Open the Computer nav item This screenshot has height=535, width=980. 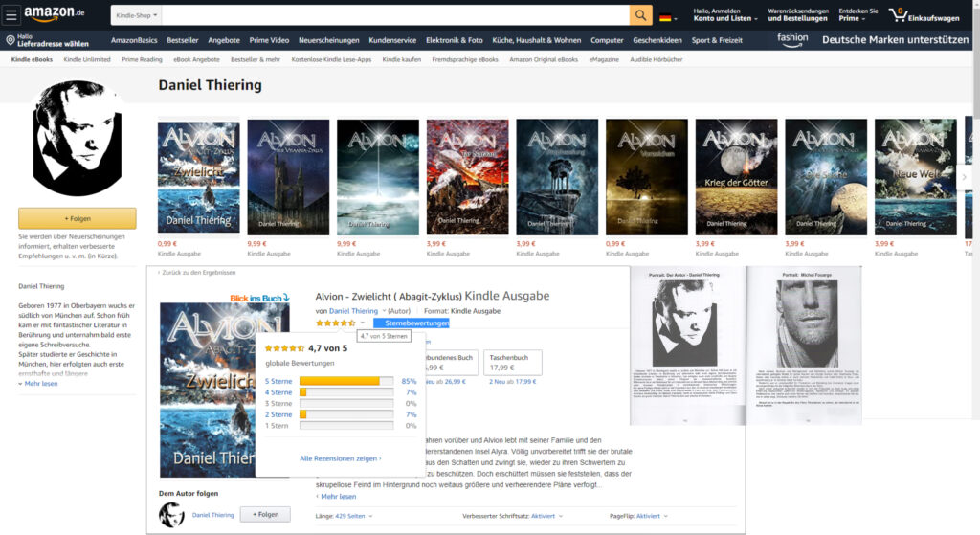(x=607, y=40)
